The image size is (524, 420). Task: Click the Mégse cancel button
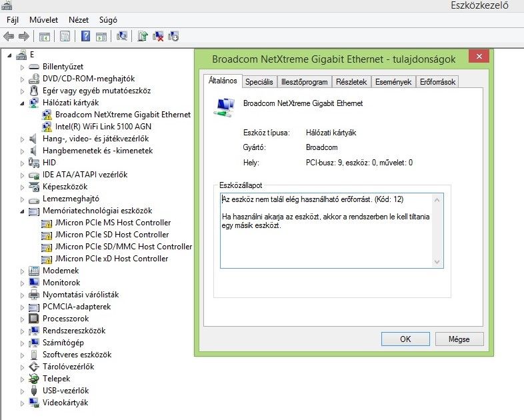[459, 339]
